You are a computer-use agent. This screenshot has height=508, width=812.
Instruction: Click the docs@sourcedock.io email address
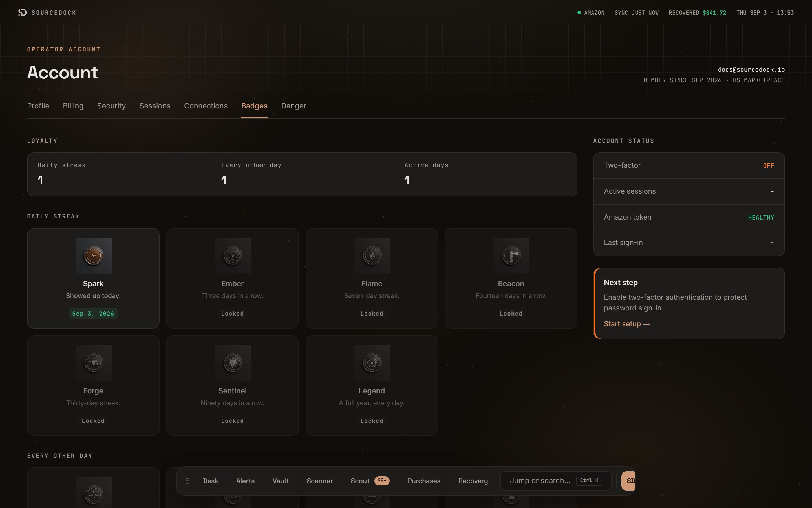coord(751,69)
